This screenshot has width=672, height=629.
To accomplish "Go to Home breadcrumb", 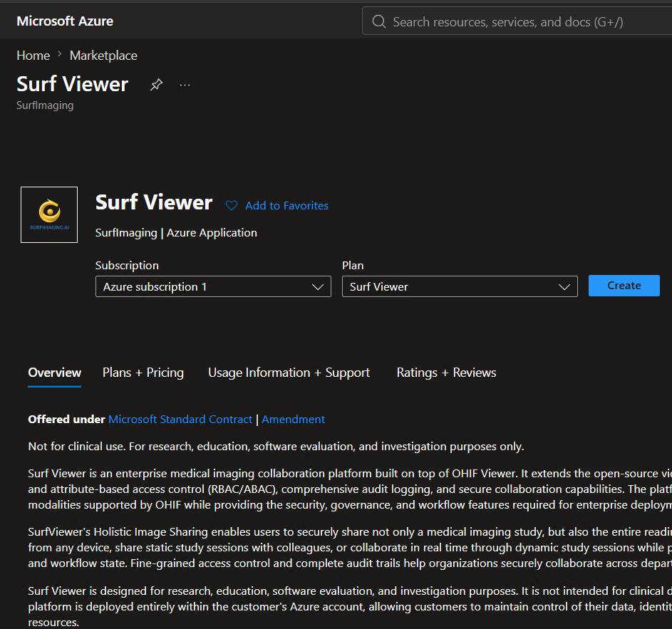I will 33,56.
